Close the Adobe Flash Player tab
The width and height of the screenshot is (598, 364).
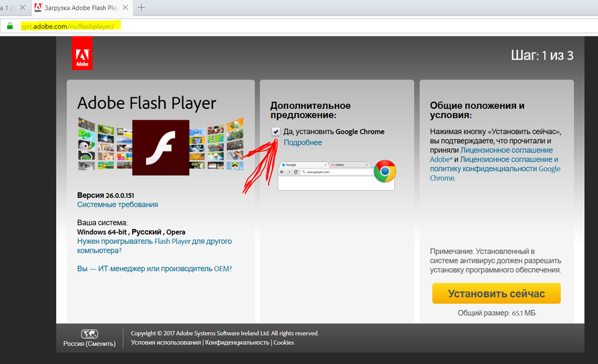[x=125, y=8]
